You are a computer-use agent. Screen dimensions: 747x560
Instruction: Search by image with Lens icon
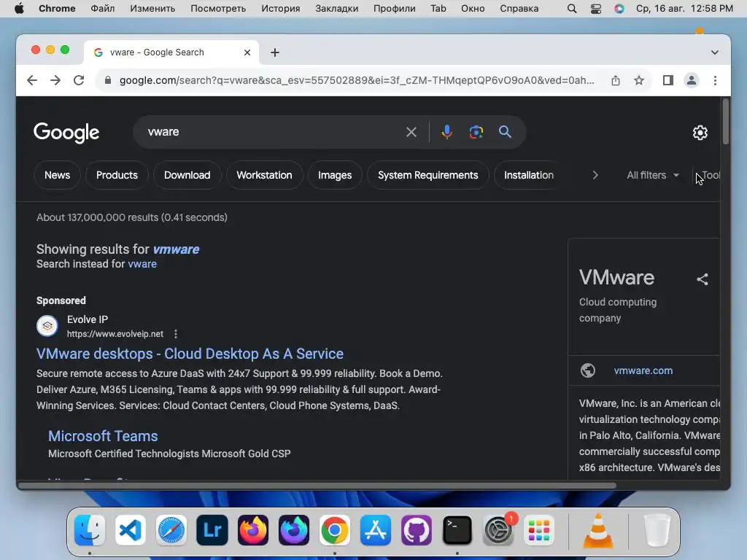click(476, 132)
